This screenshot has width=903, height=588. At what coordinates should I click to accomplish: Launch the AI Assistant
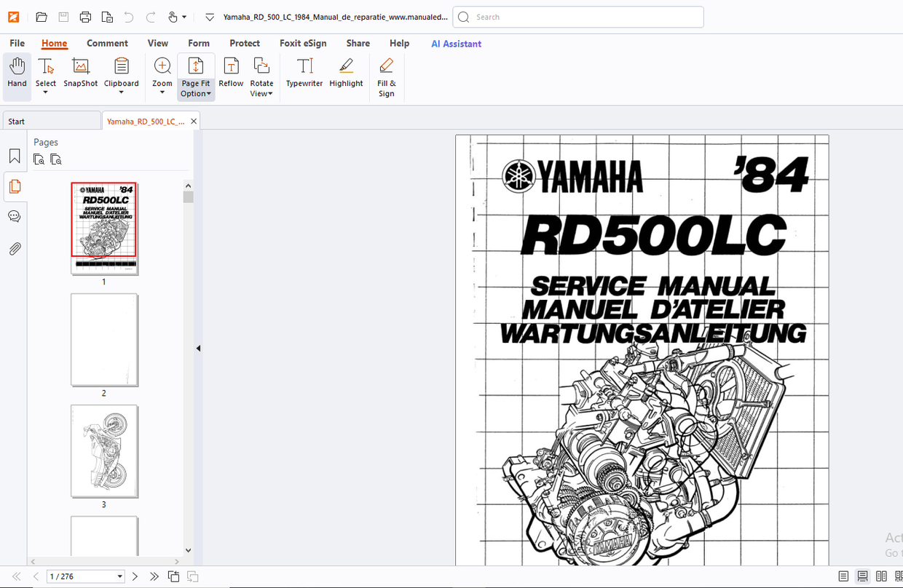click(456, 44)
